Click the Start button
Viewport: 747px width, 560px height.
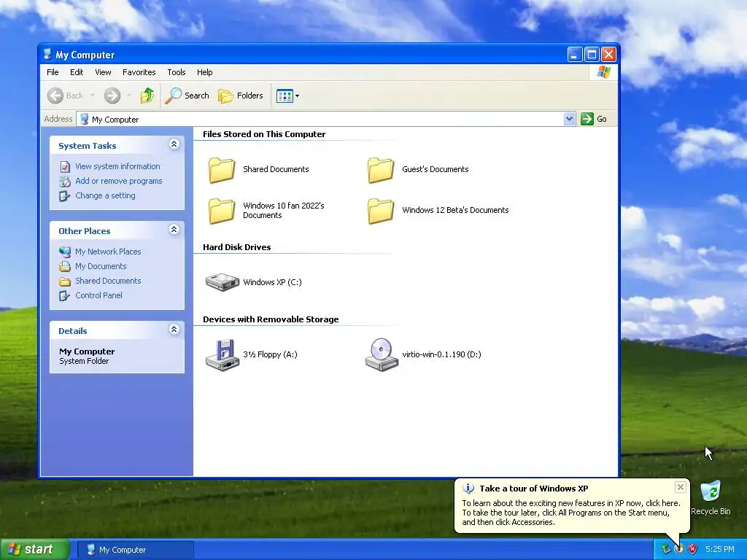coord(35,550)
